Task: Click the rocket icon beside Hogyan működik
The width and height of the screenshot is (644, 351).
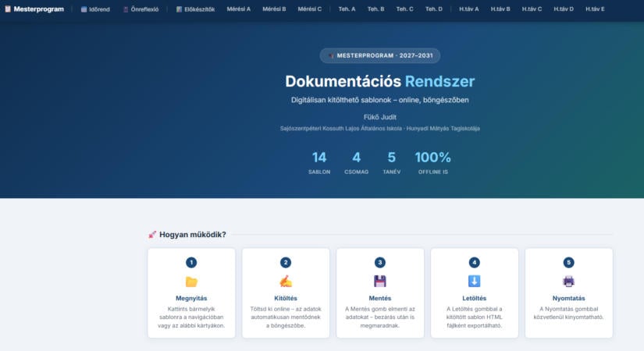Action: [x=152, y=235]
